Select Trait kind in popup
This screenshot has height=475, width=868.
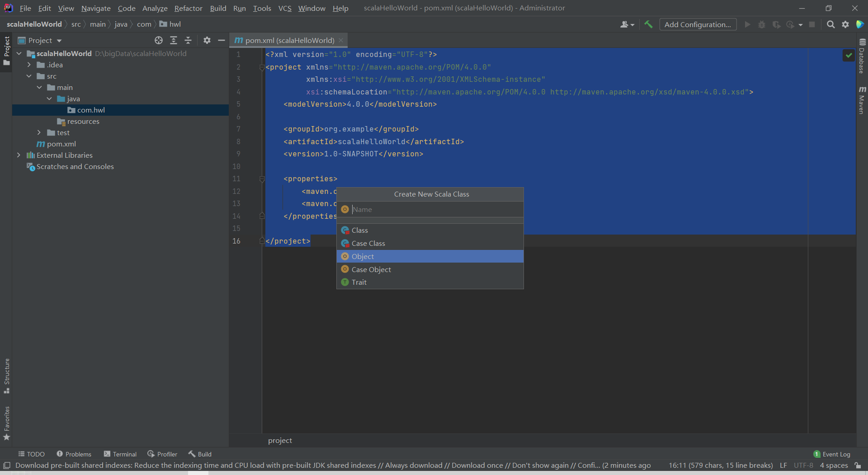click(430, 282)
